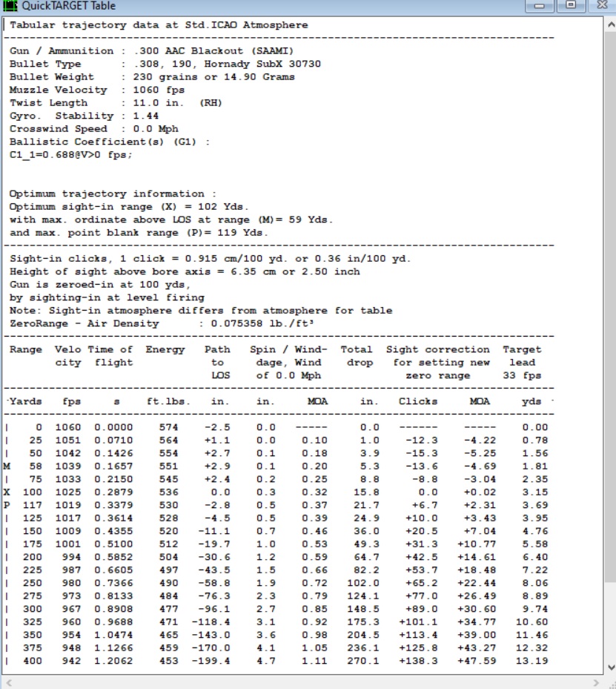Maximize the QuickTARGET Table window

[x=570, y=5]
